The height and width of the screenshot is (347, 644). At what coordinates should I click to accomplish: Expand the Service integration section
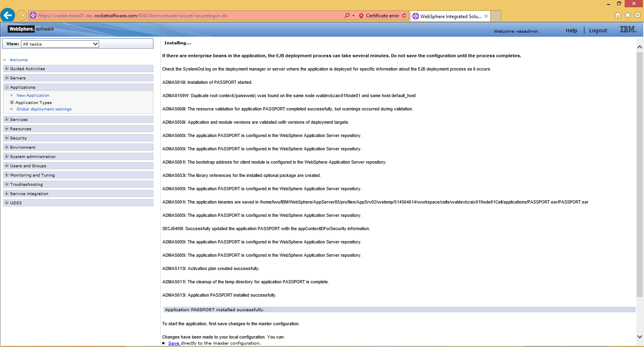point(6,193)
